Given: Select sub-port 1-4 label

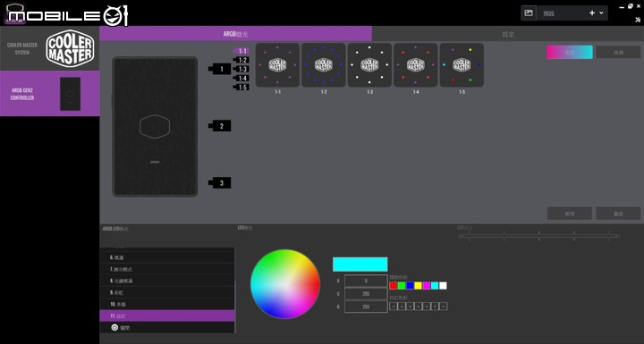Looking at the screenshot, I should [241, 79].
